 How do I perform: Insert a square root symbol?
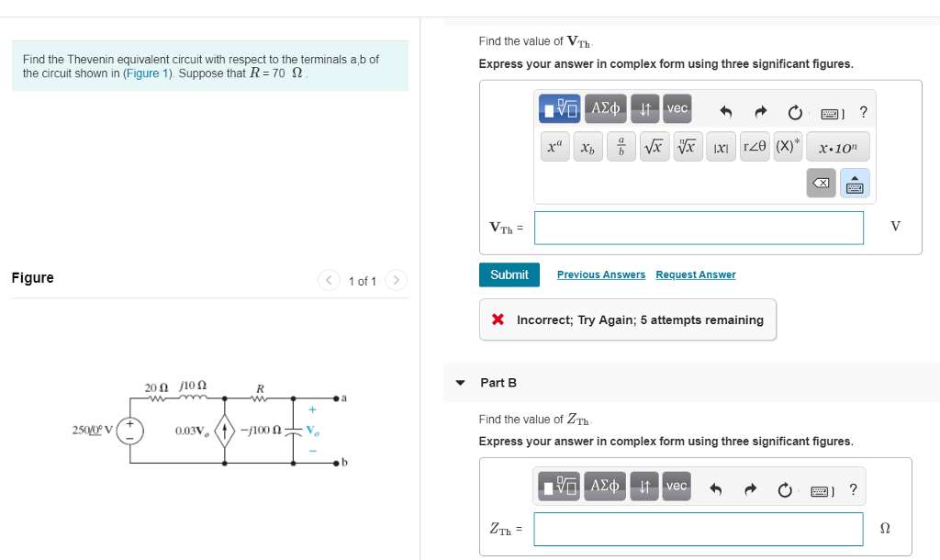pos(654,145)
